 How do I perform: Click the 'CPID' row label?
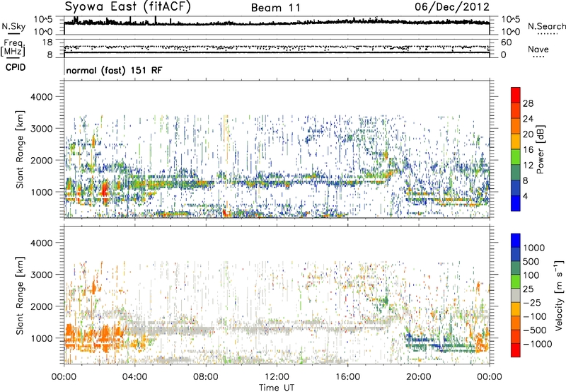pos(16,67)
